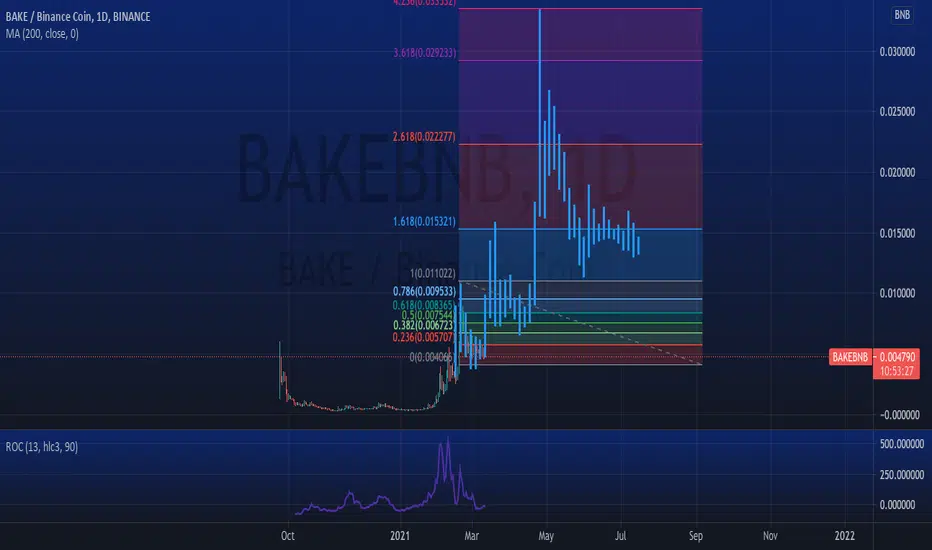932x550 pixels.
Task: Click the 10:53:27 bar countdown
Action: coord(896,372)
